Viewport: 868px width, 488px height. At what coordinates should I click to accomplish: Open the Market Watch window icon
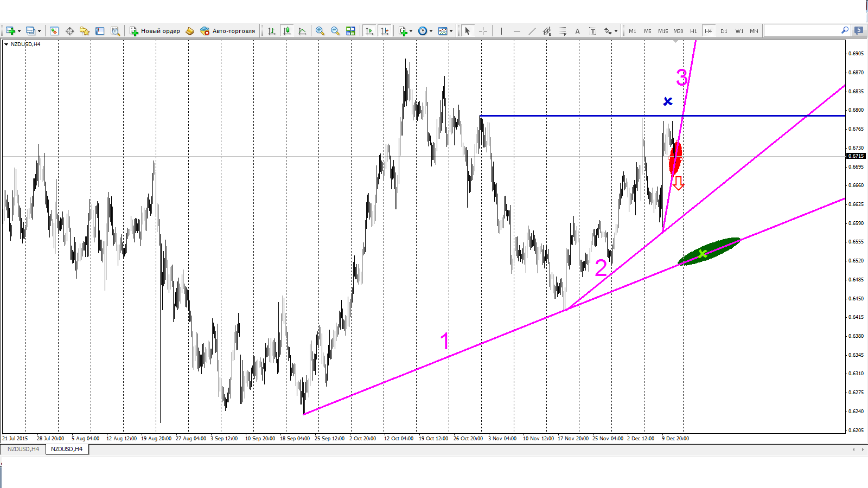click(x=54, y=31)
